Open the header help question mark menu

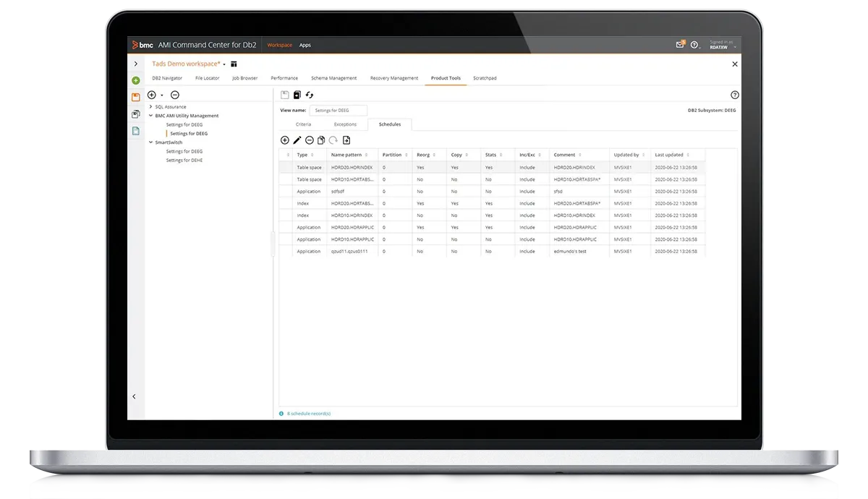tap(695, 45)
